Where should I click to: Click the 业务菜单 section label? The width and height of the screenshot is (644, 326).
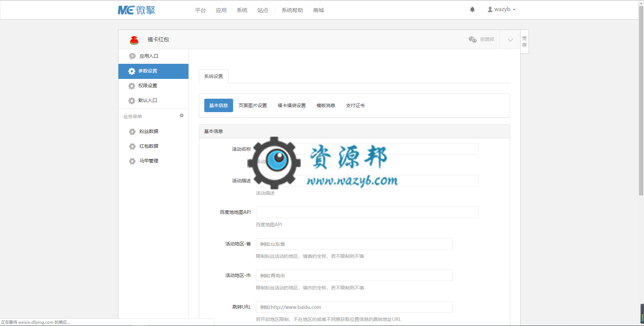(x=132, y=117)
